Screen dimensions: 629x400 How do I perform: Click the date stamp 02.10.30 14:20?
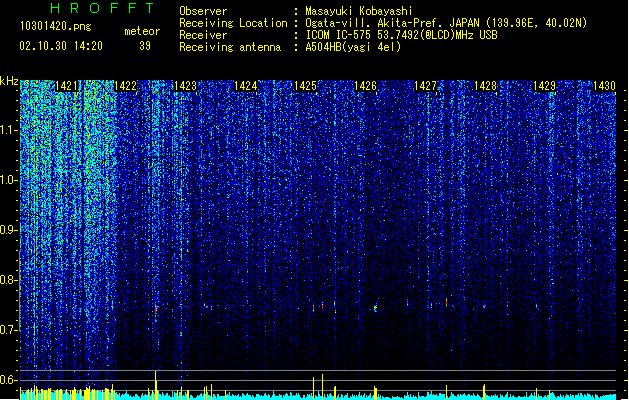pyautogui.click(x=61, y=46)
